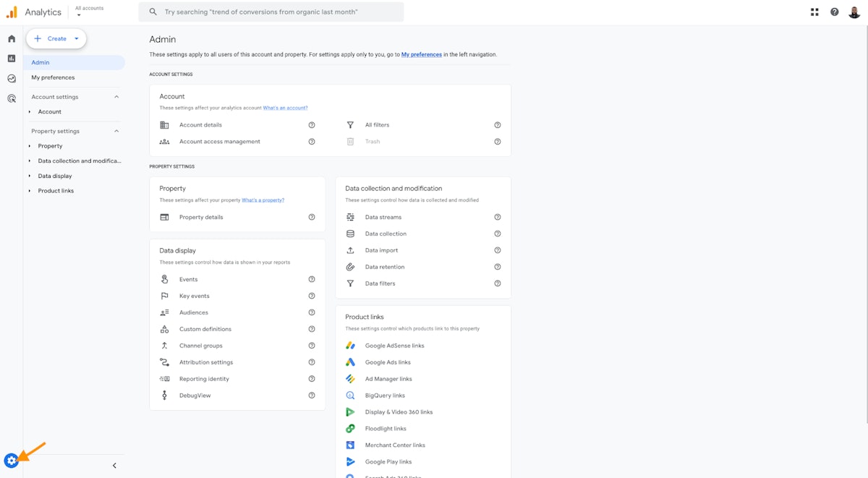Click help icon next to Account access management
868x478 pixels.
pos(312,142)
